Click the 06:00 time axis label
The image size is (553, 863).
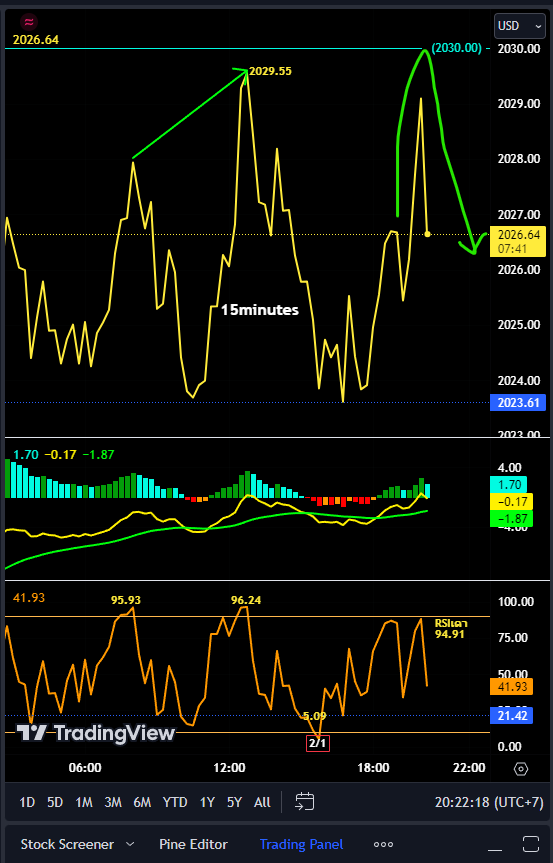(85, 767)
